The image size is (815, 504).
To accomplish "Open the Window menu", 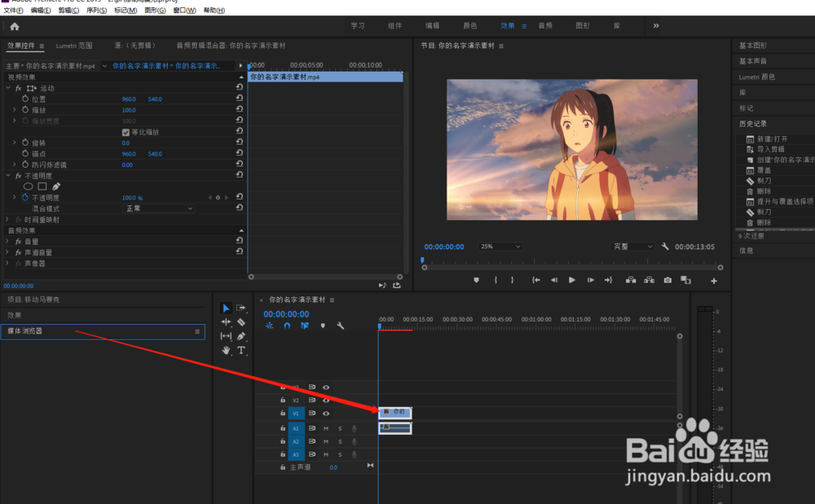I will point(184,11).
